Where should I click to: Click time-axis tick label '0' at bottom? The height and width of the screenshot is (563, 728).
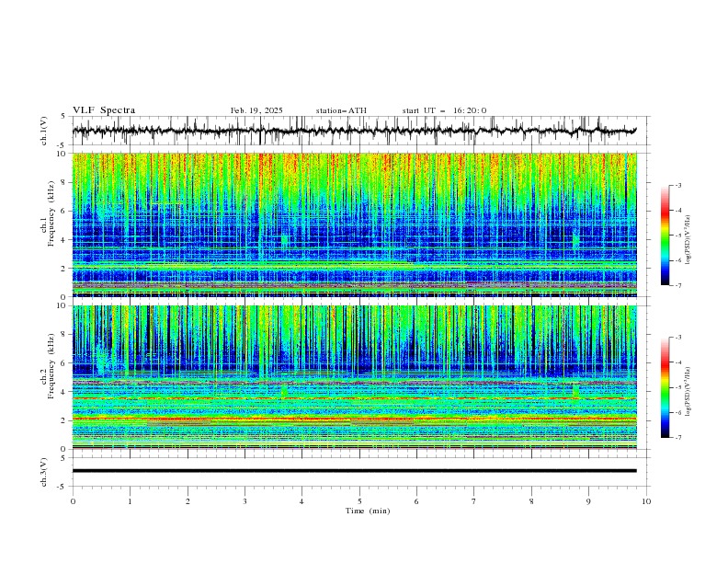tap(73, 501)
